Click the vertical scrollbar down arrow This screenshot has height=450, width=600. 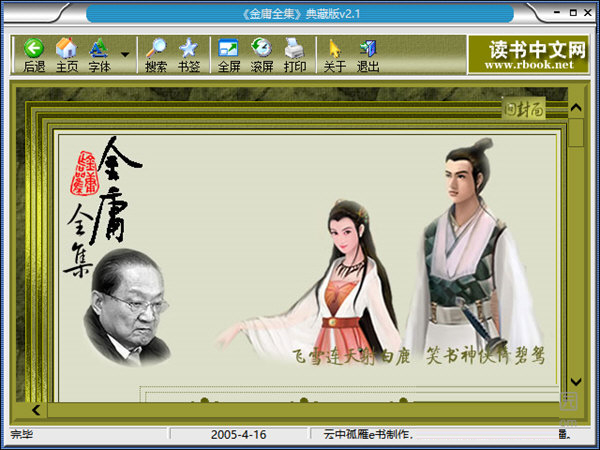(576, 381)
